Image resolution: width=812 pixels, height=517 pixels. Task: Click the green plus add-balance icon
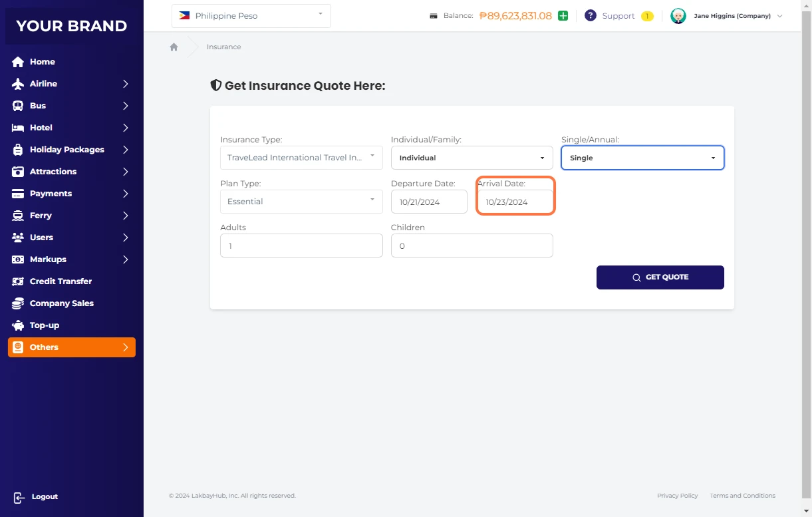pos(563,16)
